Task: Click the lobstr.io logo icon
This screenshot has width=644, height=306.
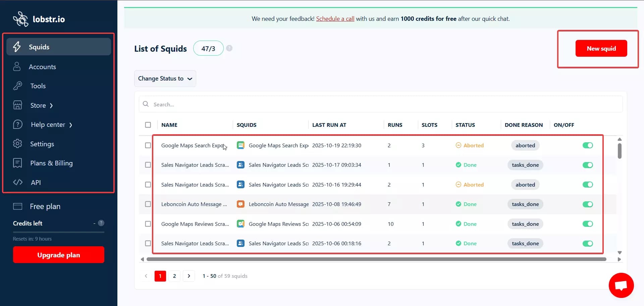Action: pyautogui.click(x=21, y=18)
